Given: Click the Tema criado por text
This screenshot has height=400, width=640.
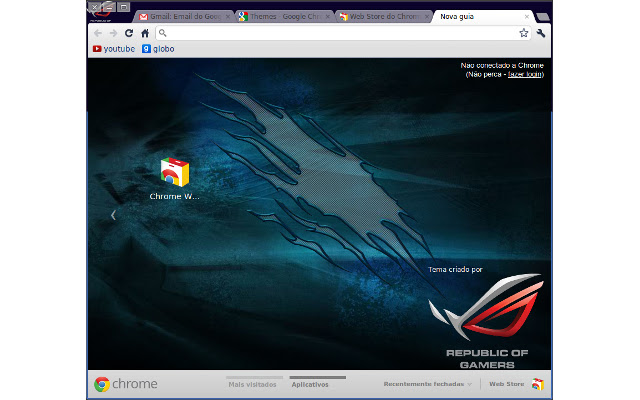Looking at the screenshot, I should pos(455,269).
